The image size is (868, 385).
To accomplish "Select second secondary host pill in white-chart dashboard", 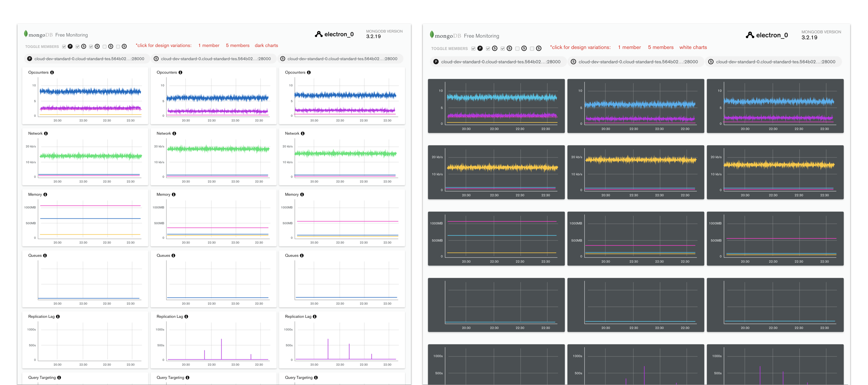I will (x=340, y=59).
